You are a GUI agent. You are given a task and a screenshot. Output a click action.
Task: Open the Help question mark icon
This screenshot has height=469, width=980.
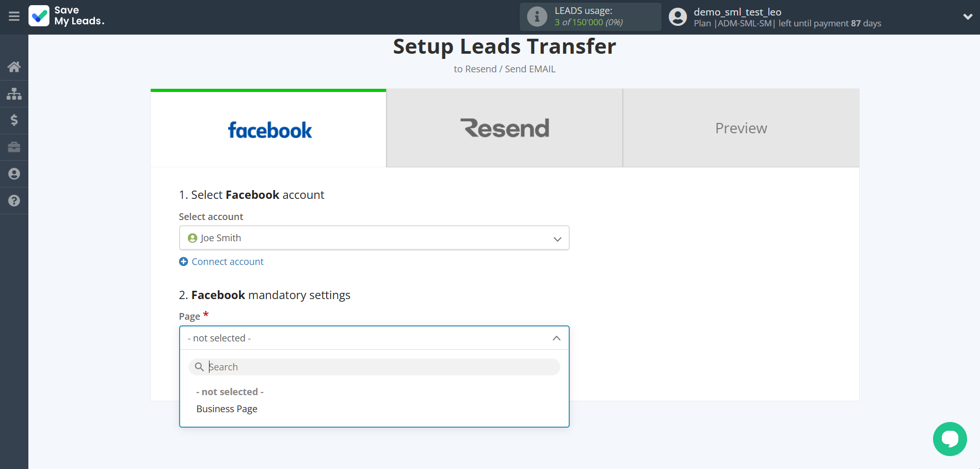14,201
